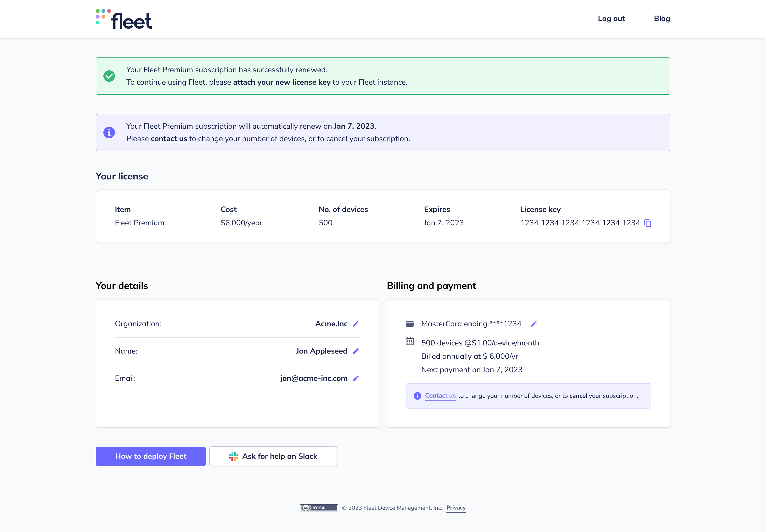Click the CC BY-SA license badge
Screen dimensions: 766x532
click(x=319, y=508)
